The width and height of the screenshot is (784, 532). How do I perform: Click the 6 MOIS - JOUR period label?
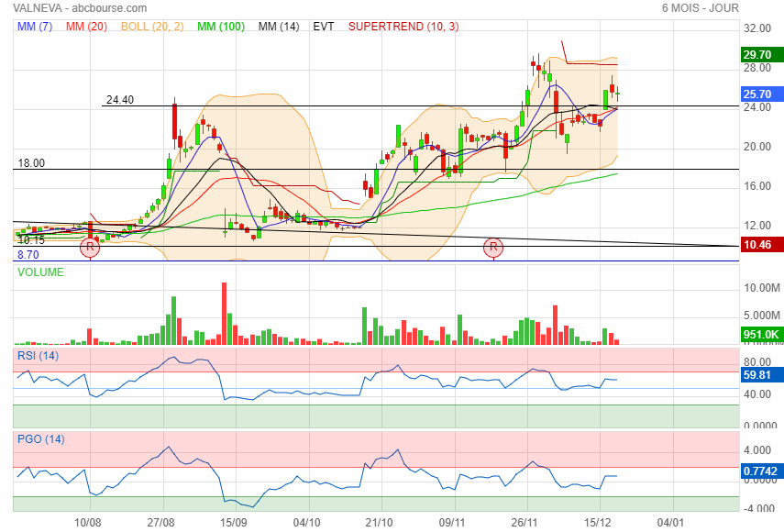[x=701, y=8]
